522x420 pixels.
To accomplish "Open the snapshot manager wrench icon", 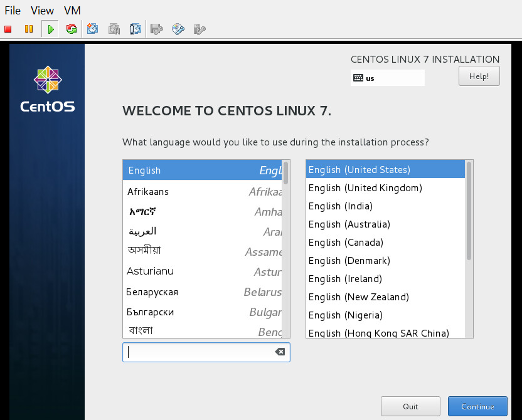I will click(135, 29).
